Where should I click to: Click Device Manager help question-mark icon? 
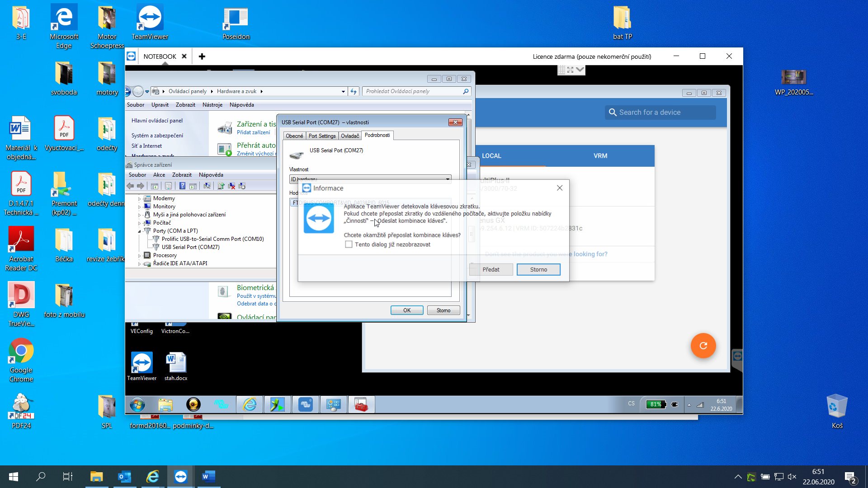click(182, 186)
